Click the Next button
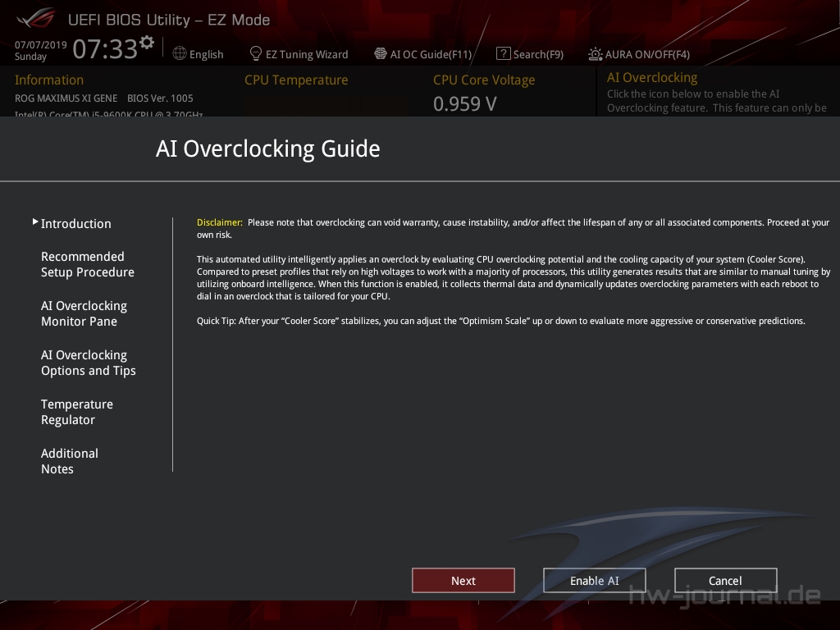The height and width of the screenshot is (630, 840). 463,581
